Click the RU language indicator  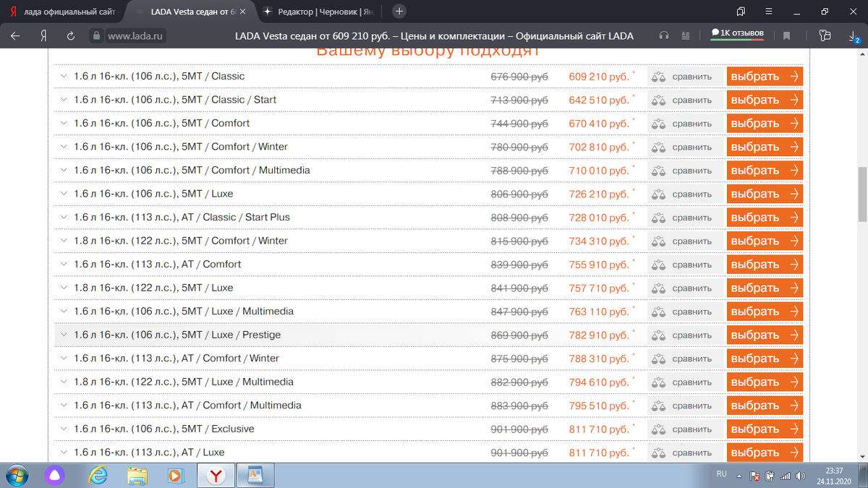(x=721, y=474)
